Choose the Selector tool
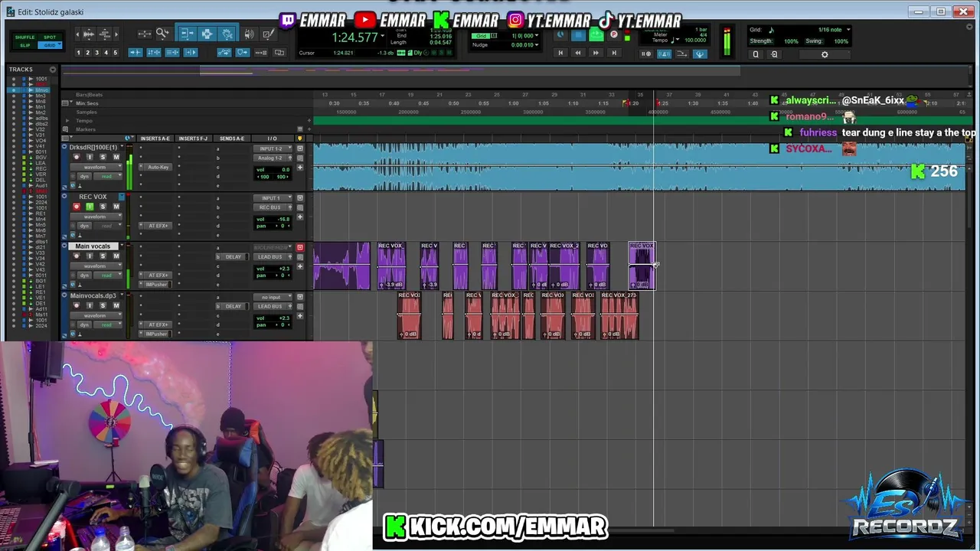The height and width of the screenshot is (551, 980). [x=207, y=34]
